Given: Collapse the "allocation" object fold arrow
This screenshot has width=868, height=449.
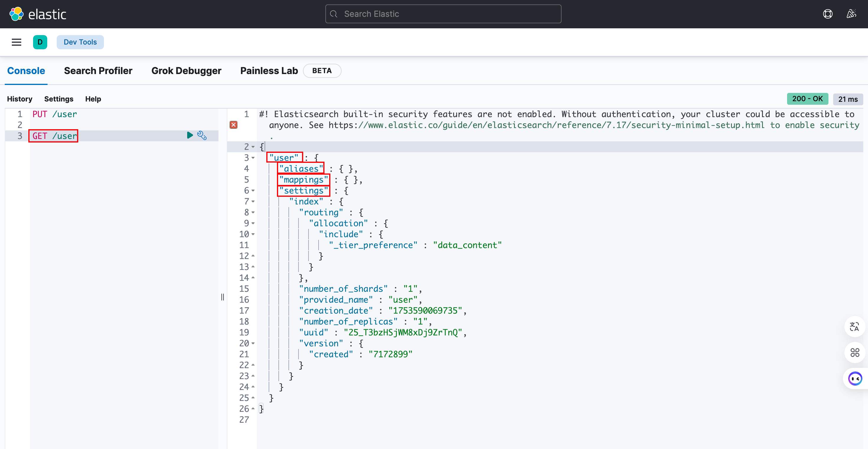Looking at the screenshot, I should point(253,223).
